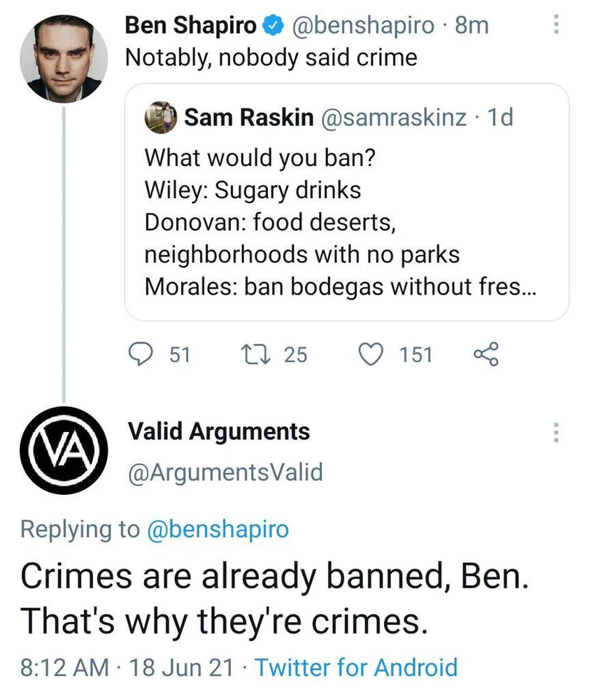
Task: Open Valid Arguments VA logo avatar
Action: 64,450
